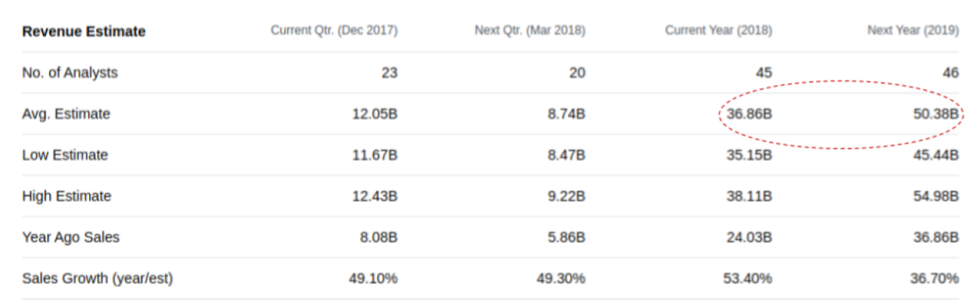Click the Current Year (2018) column header

tap(719, 31)
